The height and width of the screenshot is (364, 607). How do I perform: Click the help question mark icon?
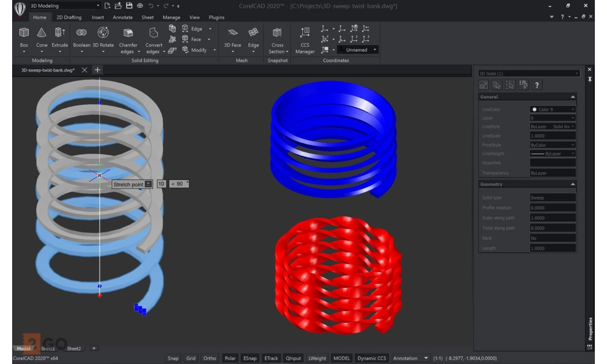point(537,85)
